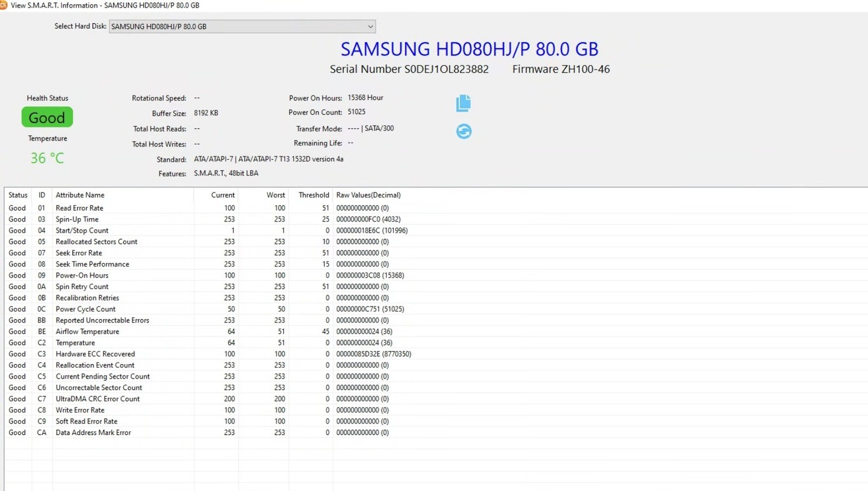Image resolution: width=868 pixels, height=491 pixels.
Task: Click the Threshold column header
Action: pos(311,195)
